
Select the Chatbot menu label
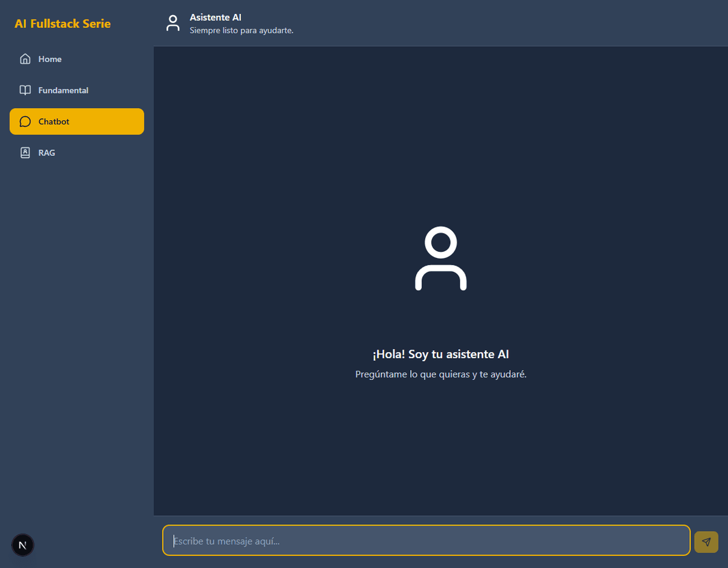point(54,121)
